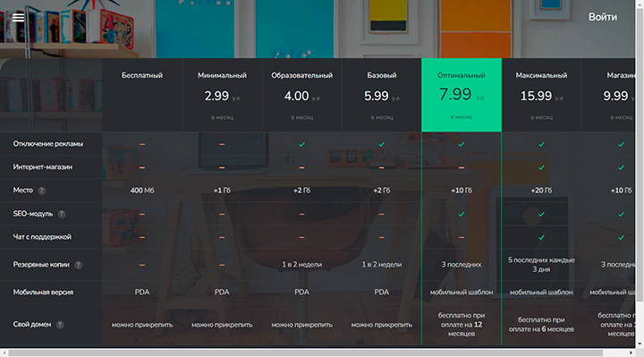Viewport: 644px width, 357px height.
Task: Click help icon beside Резервные копии
Action: 79,265
